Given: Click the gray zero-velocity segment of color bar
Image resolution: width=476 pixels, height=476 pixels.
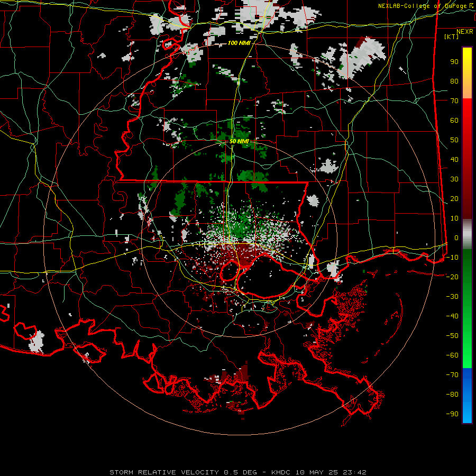Looking at the screenshot, I should point(467,234).
